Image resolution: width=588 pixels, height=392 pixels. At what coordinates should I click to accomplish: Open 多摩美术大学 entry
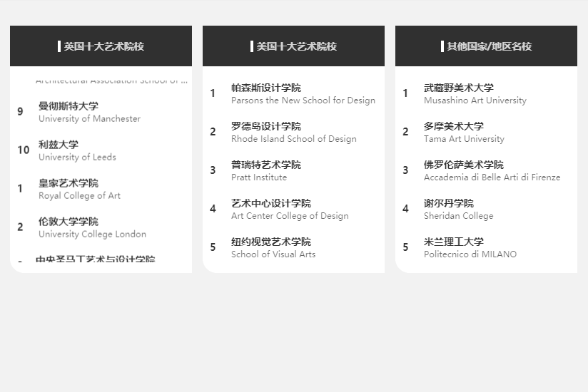click(x=454, y=127)
